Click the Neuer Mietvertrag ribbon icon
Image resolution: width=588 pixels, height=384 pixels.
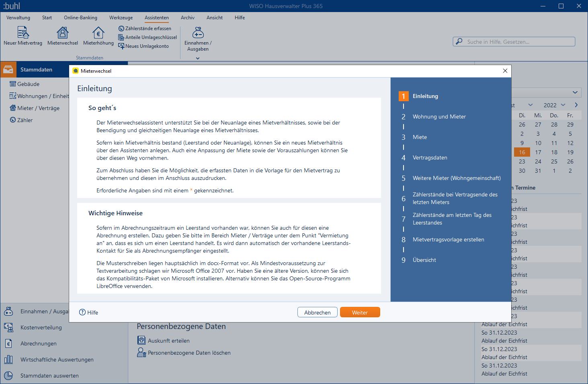click(23, 36)
